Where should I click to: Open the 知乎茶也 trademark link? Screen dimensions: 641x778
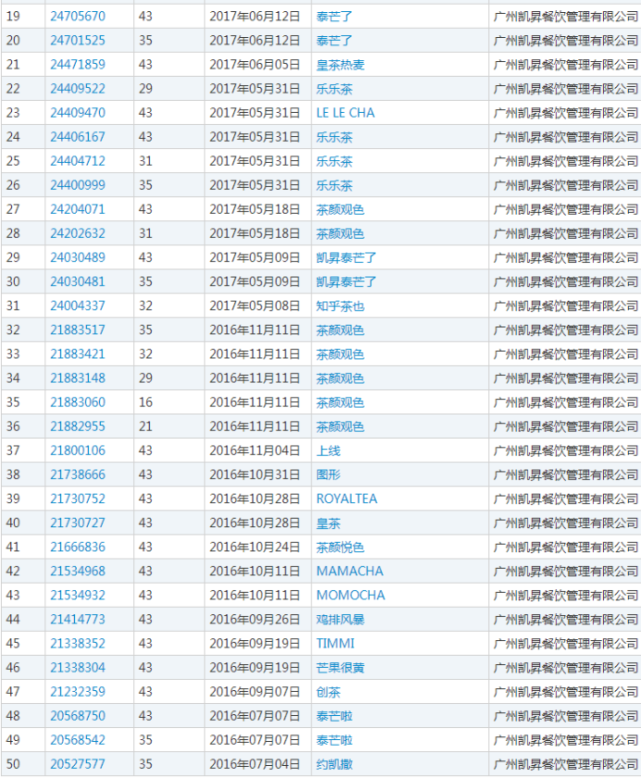pos(340,306)
